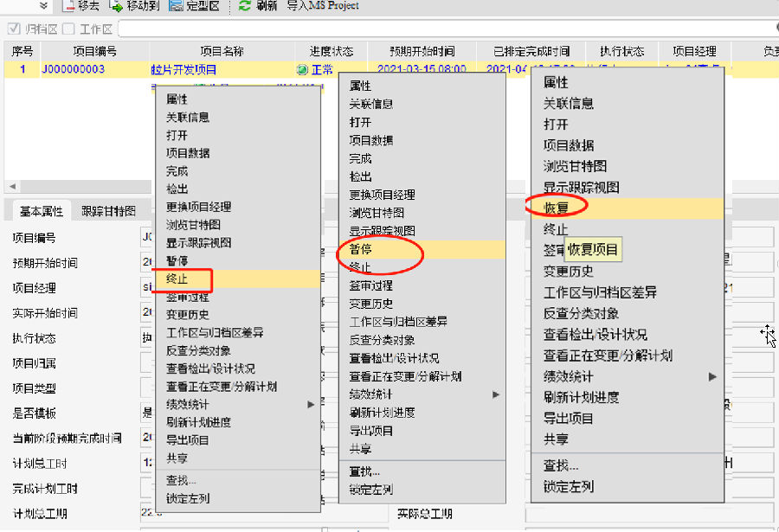The width and height of the screenshot is (779, 532).
Task: Click the 项目编号 column header
Action: 95,51
